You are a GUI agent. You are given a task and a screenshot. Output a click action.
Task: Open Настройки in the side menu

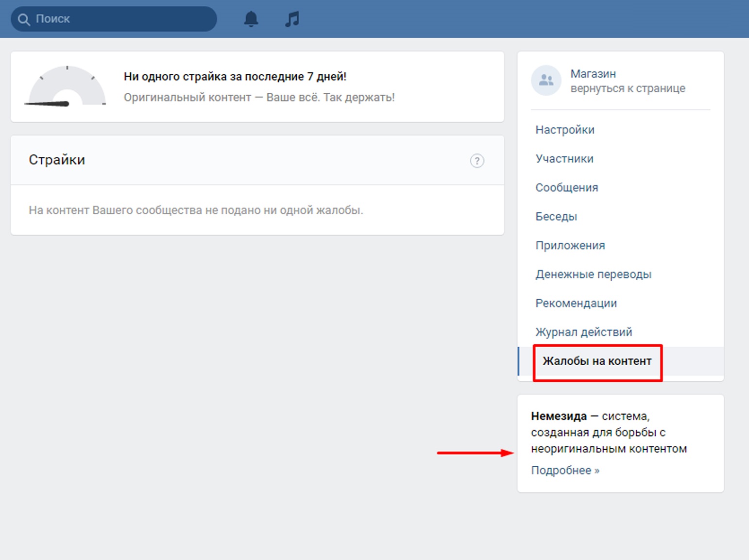point(564,130)
